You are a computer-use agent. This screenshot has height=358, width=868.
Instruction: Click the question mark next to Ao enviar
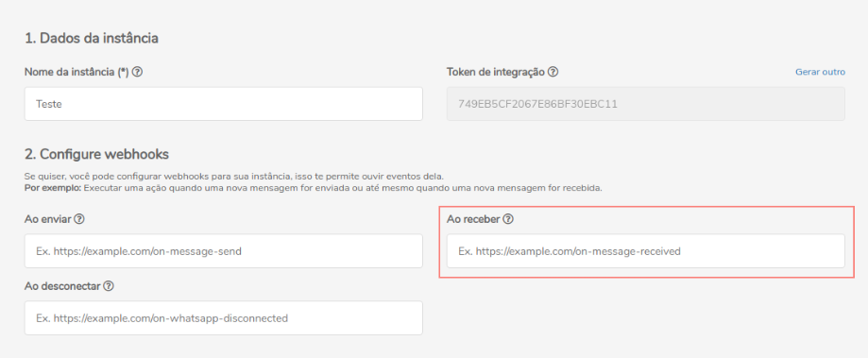click(x=79, y=219)
